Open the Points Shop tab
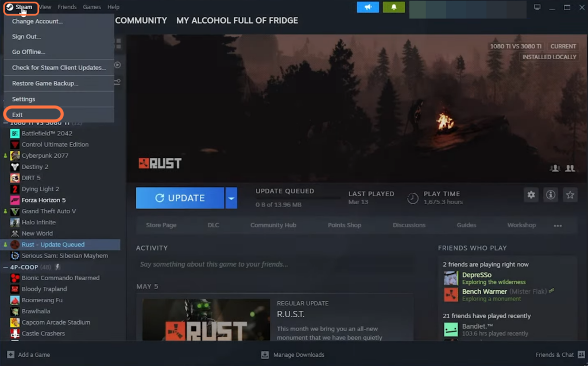The image size is (588, 366). click(345, 225)
